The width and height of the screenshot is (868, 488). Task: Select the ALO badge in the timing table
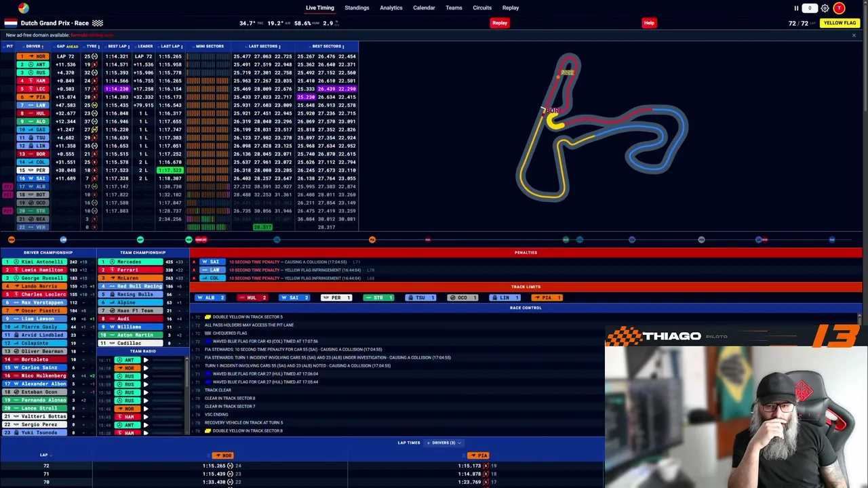point(33,121)
